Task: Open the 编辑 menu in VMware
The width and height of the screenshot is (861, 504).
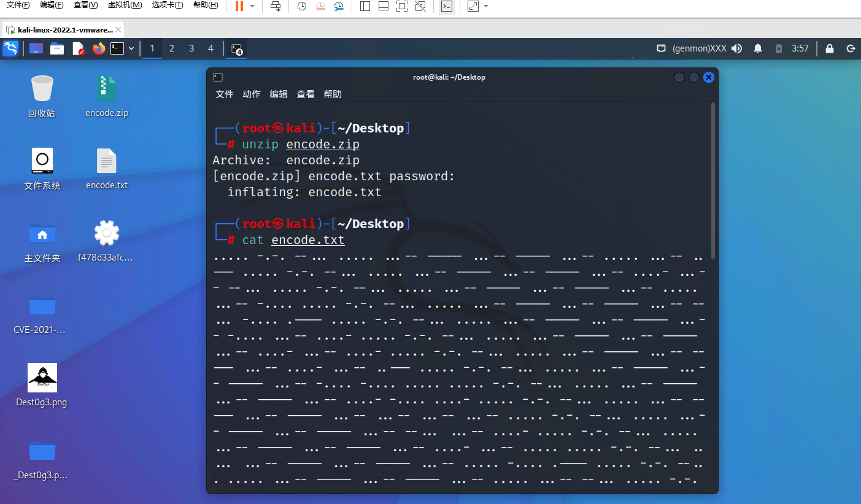Action: pyautogui.click(x=52, y=5)
